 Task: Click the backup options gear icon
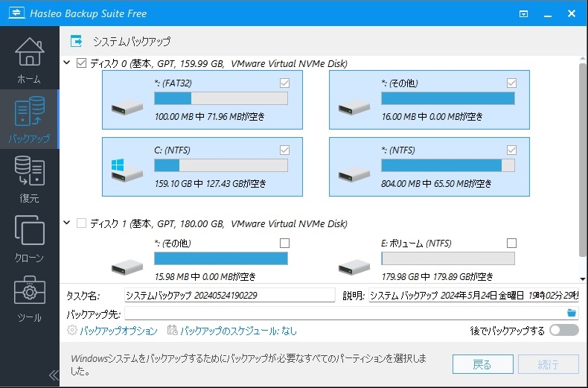pos(72,330)
